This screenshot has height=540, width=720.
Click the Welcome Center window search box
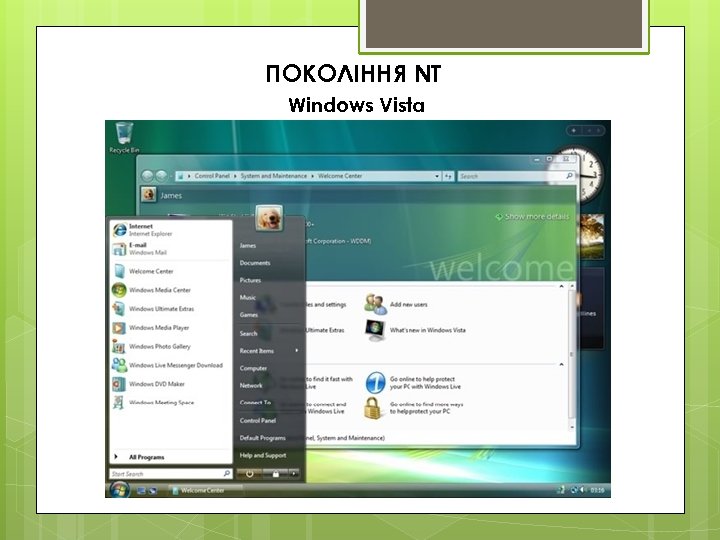tap(516, 176)
